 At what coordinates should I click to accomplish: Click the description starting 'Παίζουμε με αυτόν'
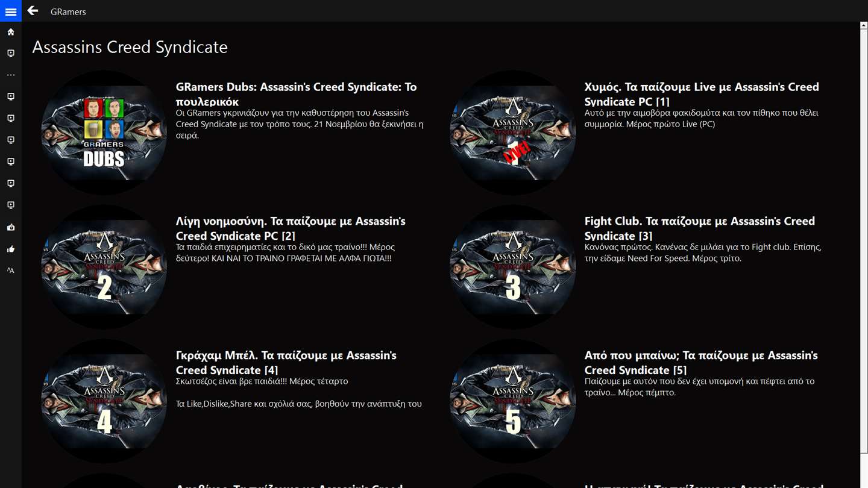coord(699,387)
